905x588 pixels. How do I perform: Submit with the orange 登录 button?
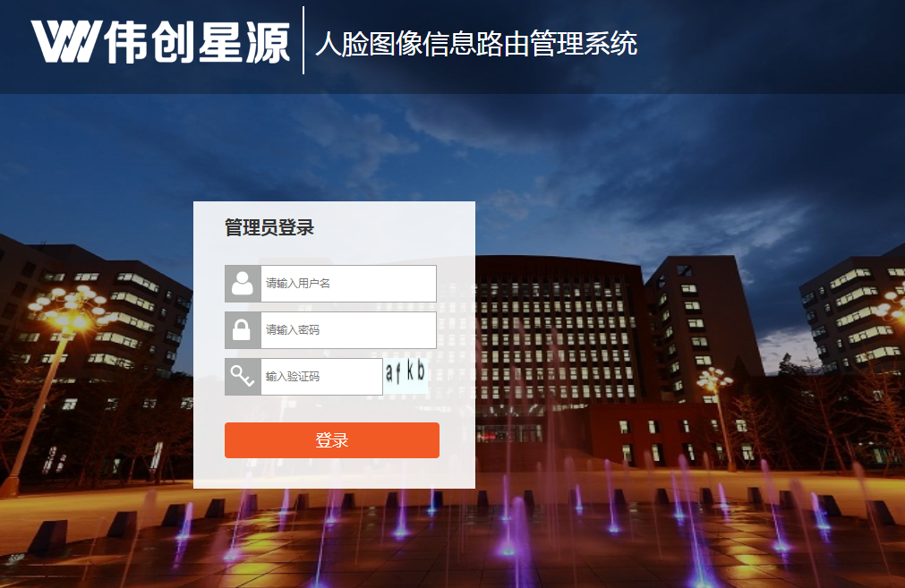point(332,440)
